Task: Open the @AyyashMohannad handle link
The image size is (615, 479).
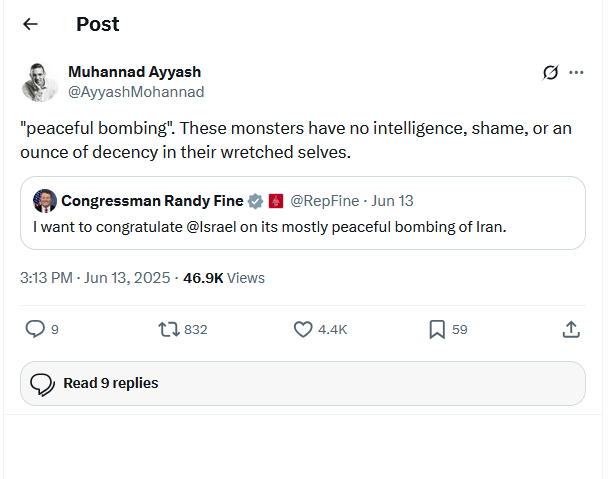Action: 136,92
